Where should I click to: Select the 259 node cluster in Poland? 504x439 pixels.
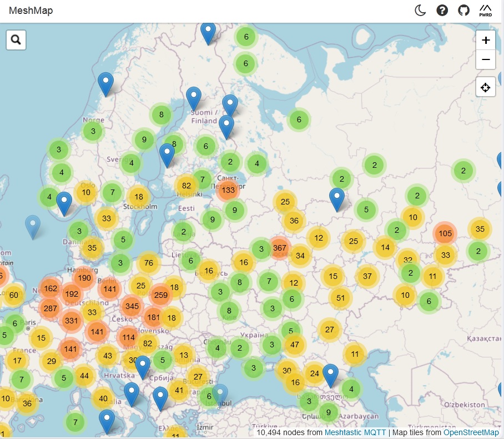[x=161, y=295]
